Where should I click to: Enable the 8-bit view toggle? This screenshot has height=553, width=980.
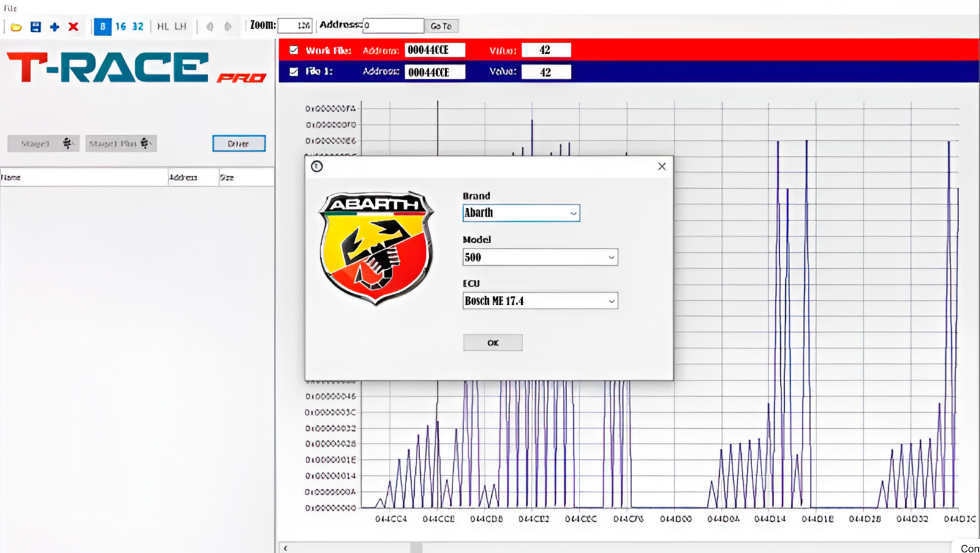[x=102, y=27]
